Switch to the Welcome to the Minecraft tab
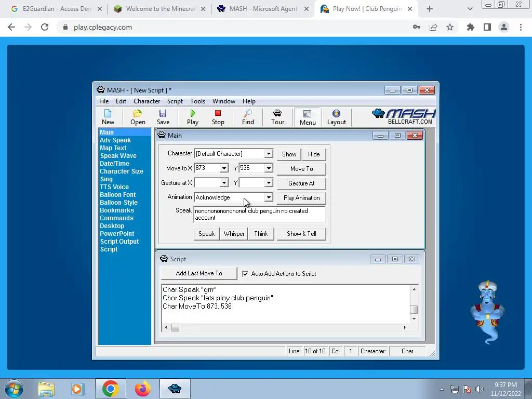532x399 pixels. tap(159, 9)
